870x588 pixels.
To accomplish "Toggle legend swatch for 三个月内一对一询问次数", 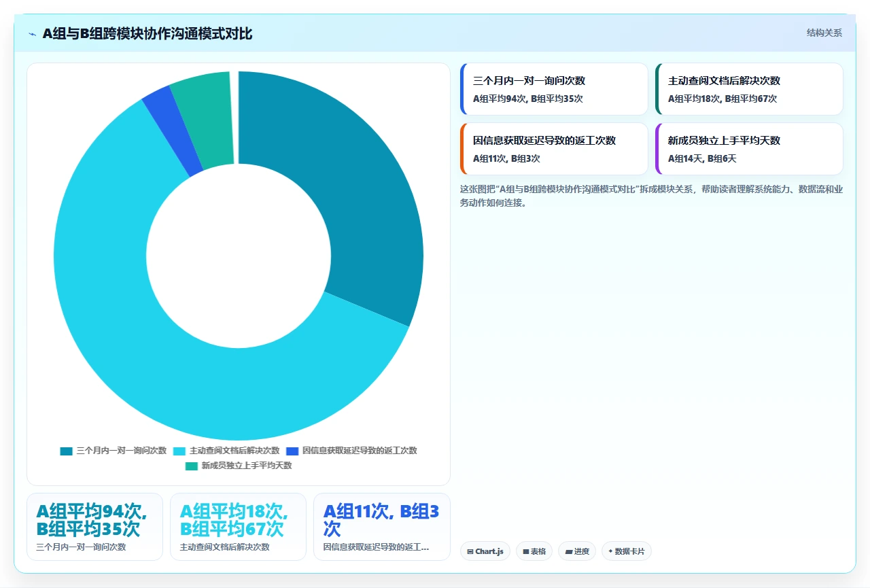I will point(66,451).
